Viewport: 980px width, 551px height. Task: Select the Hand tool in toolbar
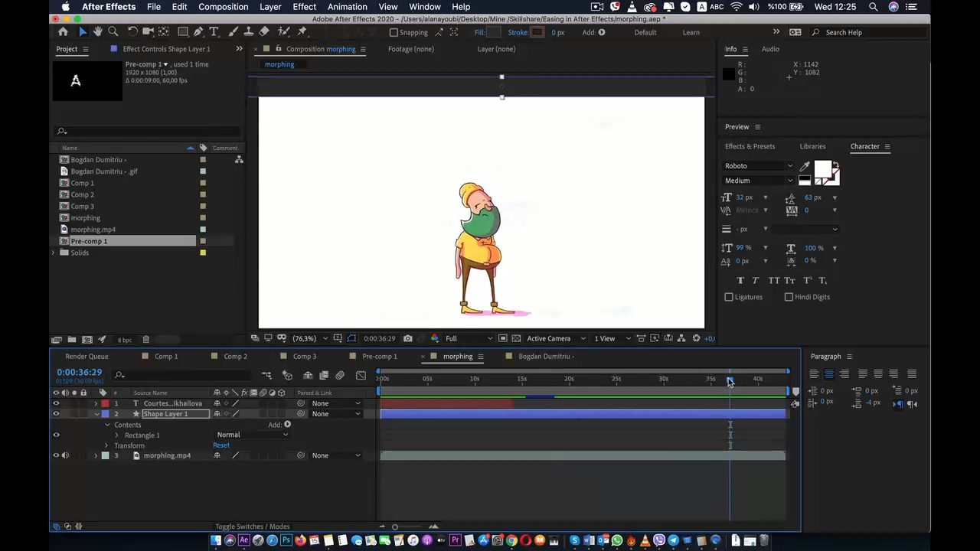(x=97, y=32)
